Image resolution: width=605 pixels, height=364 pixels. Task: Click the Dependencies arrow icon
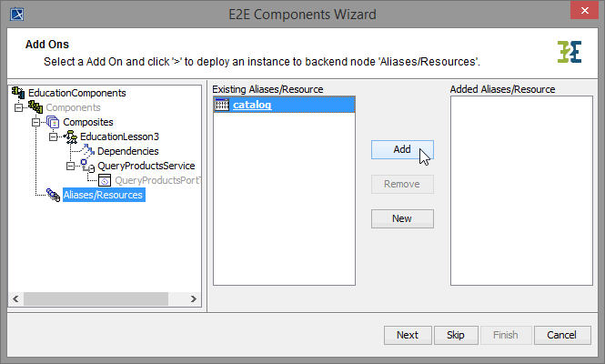(88, 151)
